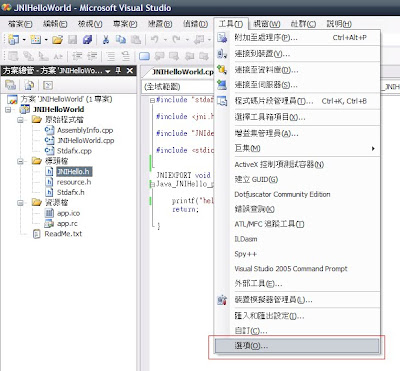Choose 增益集管理員(A)... menu entry

297,134
